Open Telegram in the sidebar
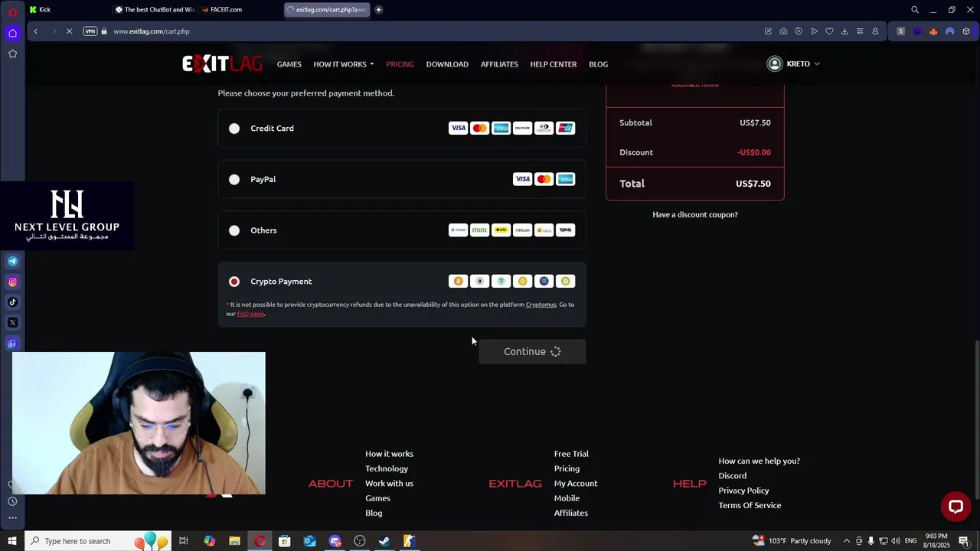This screenshot has width=980, height=551. click(12, 262)
